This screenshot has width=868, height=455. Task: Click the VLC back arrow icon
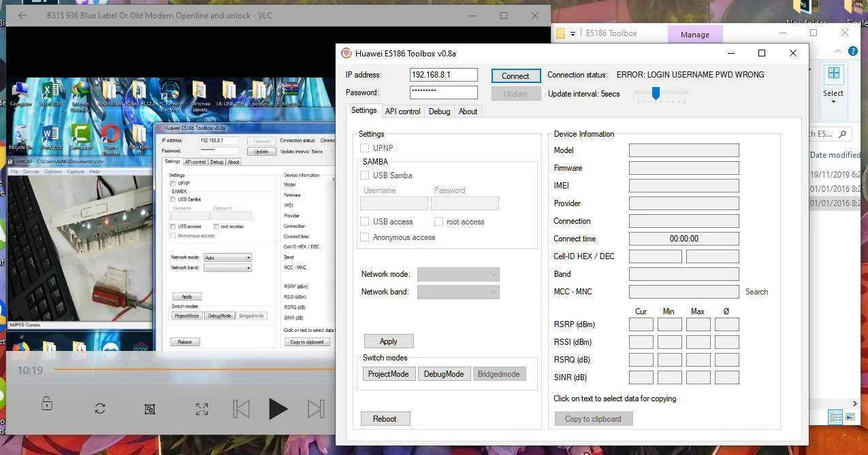pos(22,15)
